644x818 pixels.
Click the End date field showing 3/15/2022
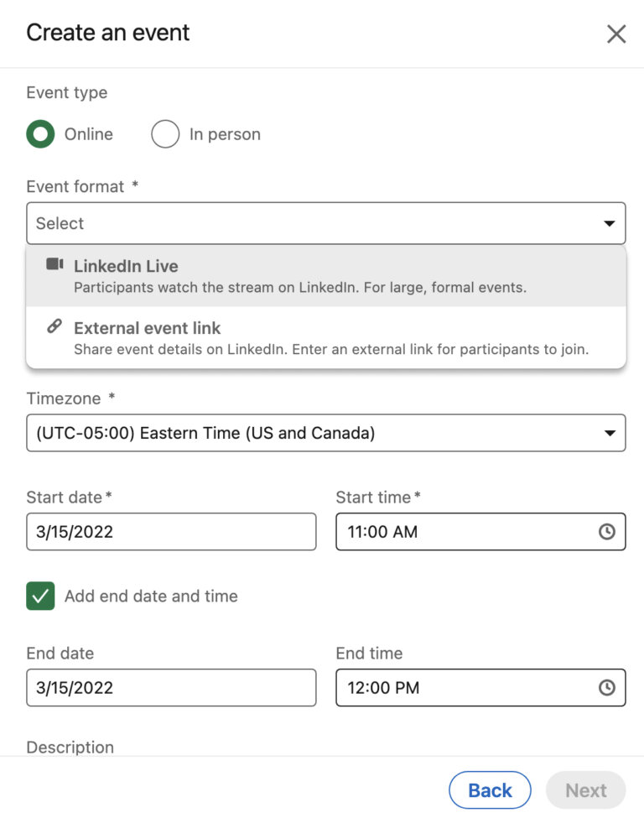[171, 688]
